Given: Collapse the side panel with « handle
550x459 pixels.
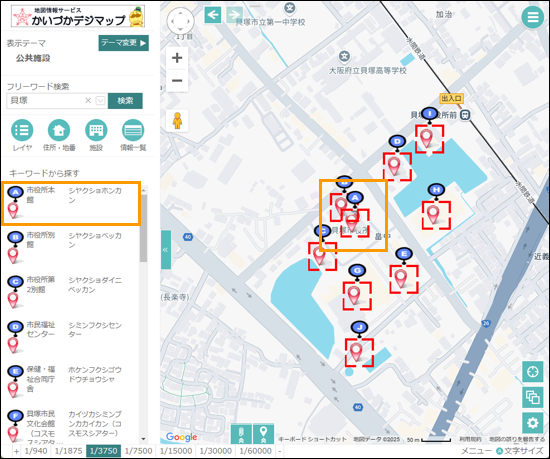Looking at the screenshot, I should [x=166, y=250].
